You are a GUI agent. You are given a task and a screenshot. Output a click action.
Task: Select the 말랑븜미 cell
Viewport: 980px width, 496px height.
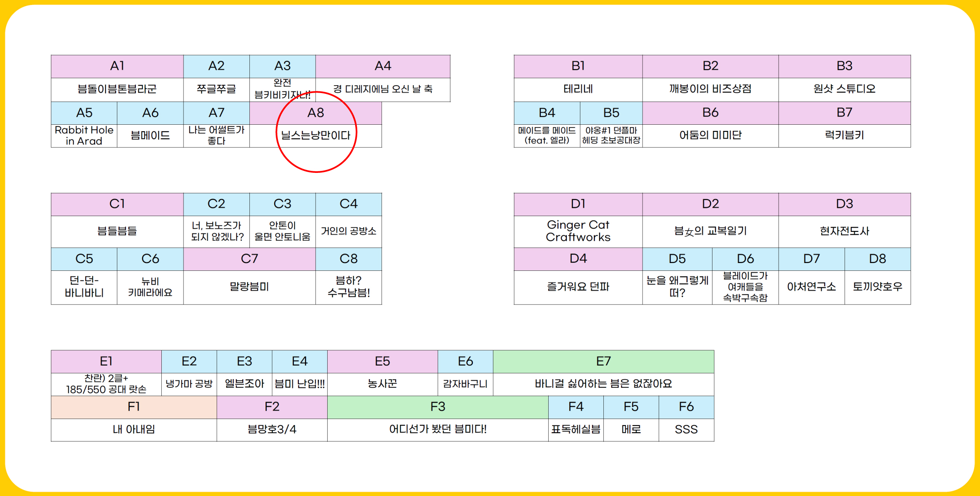pyautogui.click(x=249, y=287)
